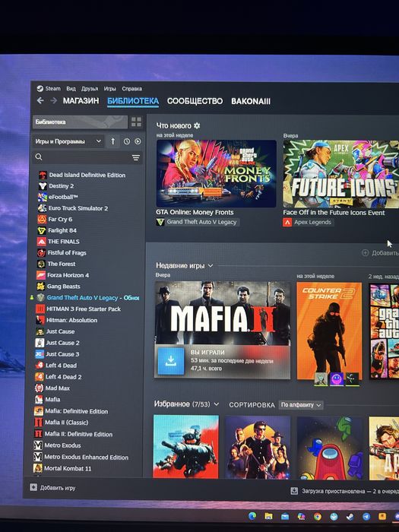The width and height of the screenshot is (399, 532).
Task: Open Future Icons Event news image
Action: 341,174
